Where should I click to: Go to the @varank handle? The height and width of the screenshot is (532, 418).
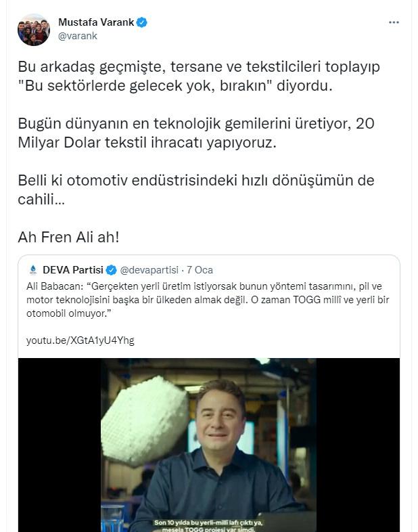78,36
